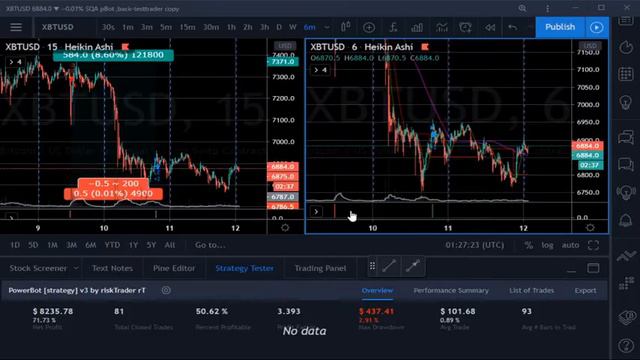Open USD currency selector on left chart

point(284,46)
